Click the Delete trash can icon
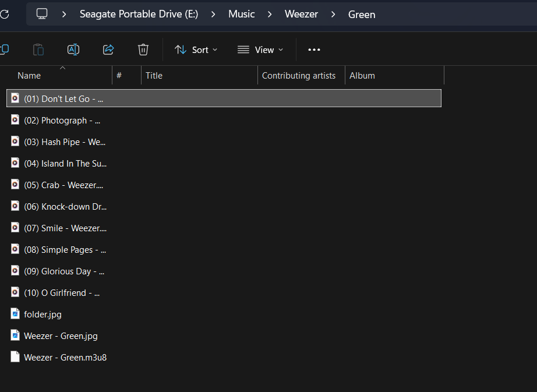537x392 pixels. click(143, 50)
